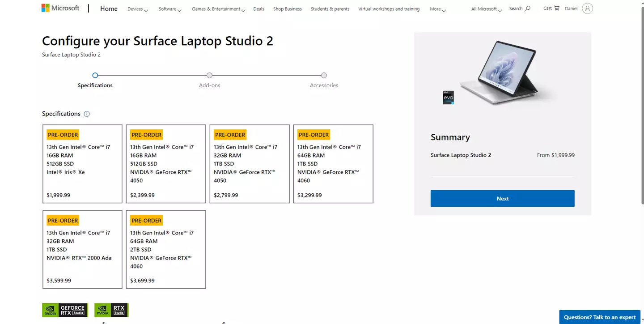The height and width of the screenshot is (324, 644).
Task: Open Shop Business
Action: 288,9
